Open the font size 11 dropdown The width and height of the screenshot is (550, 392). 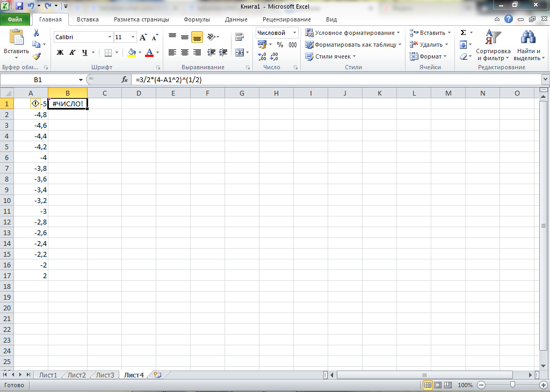point(133,37)
